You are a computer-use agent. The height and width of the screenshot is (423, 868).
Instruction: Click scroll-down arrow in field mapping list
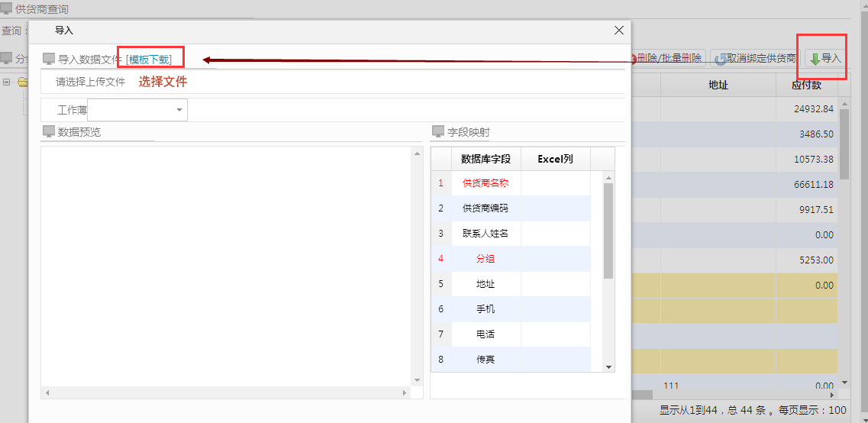click(608, 366)
